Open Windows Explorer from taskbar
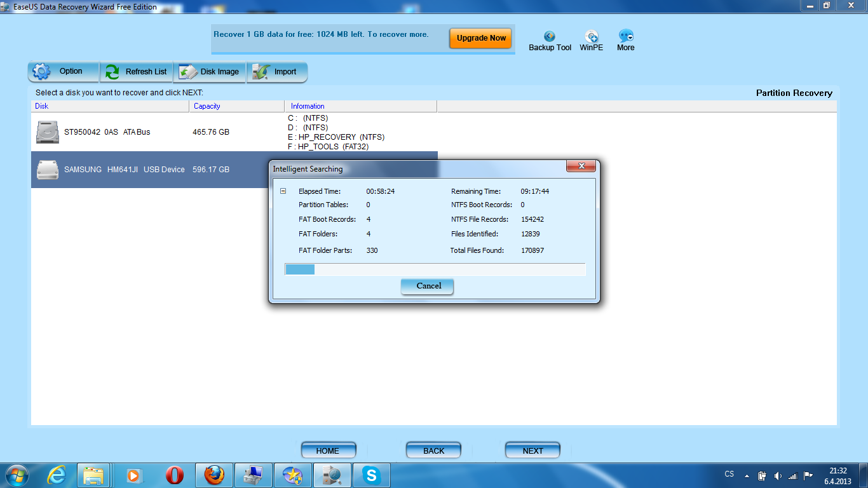 94,475
